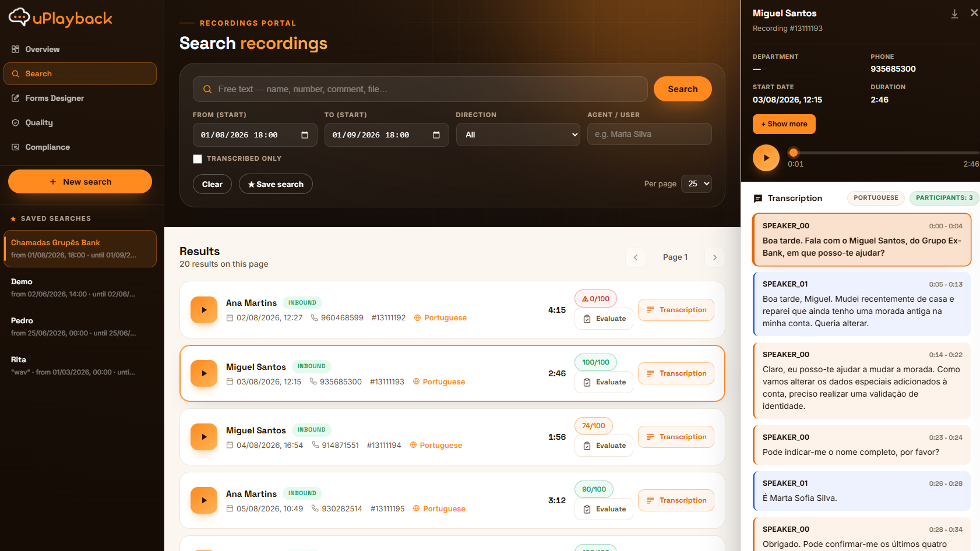This screenshot has height=551, width=980.
Task: Open Compliance section in sidebar
Action: 80,147
